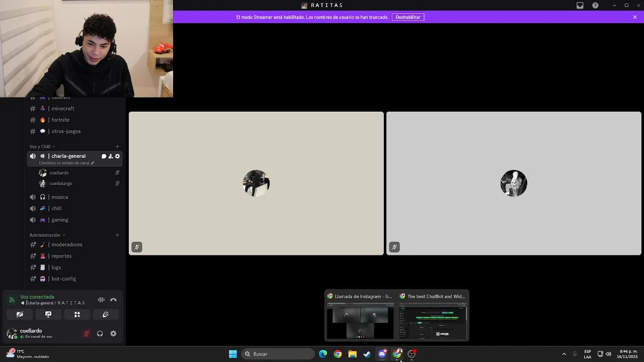Open the minecraft text channel
This screenshot has width=644, height=362.
[x=74, y=109]
